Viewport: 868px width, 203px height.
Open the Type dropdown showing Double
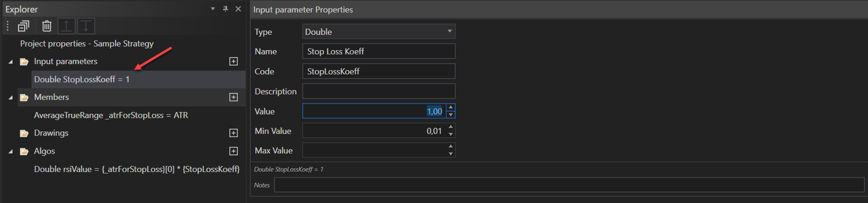point(378,32)
